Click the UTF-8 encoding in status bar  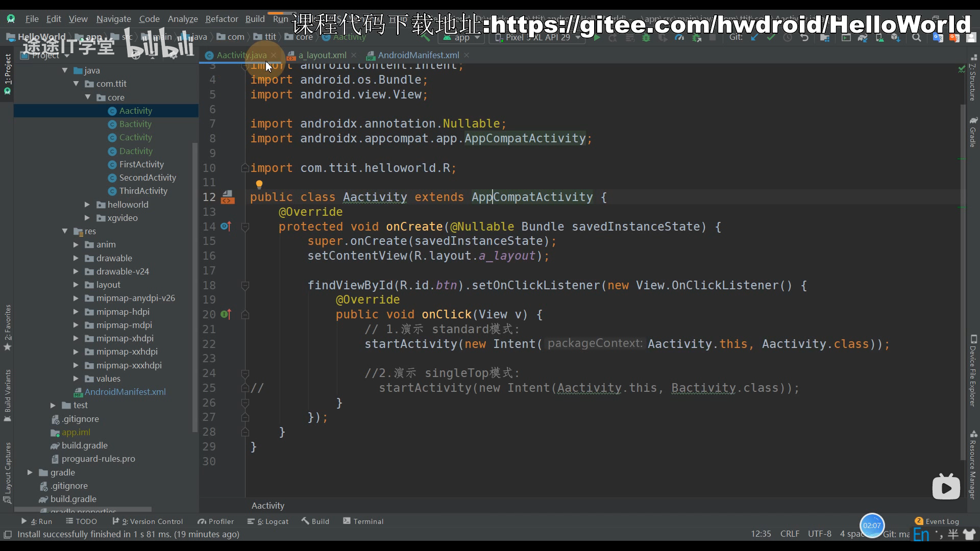[819, 534]
